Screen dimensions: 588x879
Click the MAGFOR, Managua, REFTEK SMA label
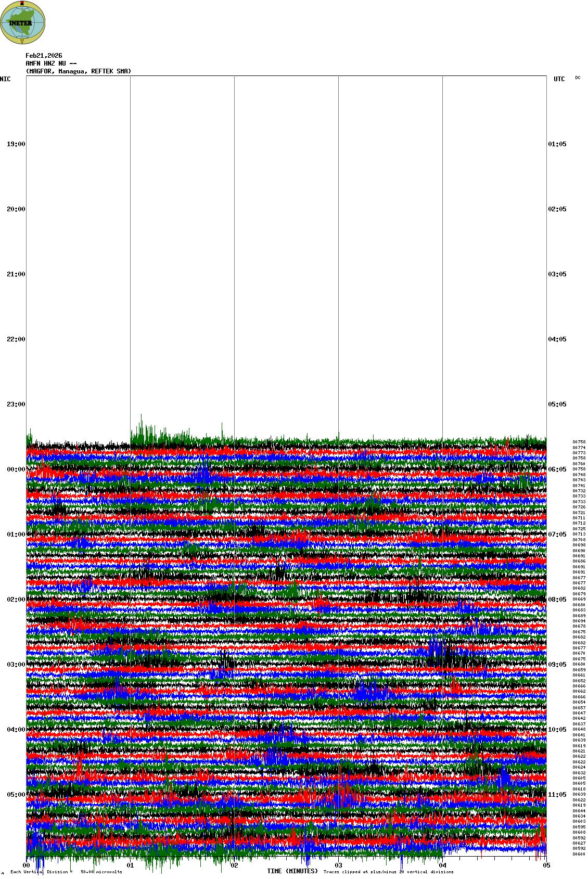[79, 71]
